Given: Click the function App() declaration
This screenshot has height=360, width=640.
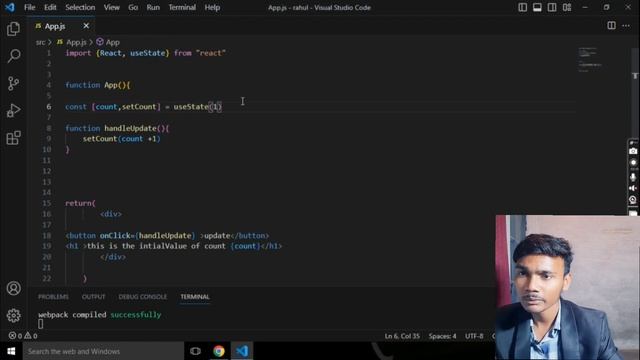Looking at the screenshot, I should (98, 85).
